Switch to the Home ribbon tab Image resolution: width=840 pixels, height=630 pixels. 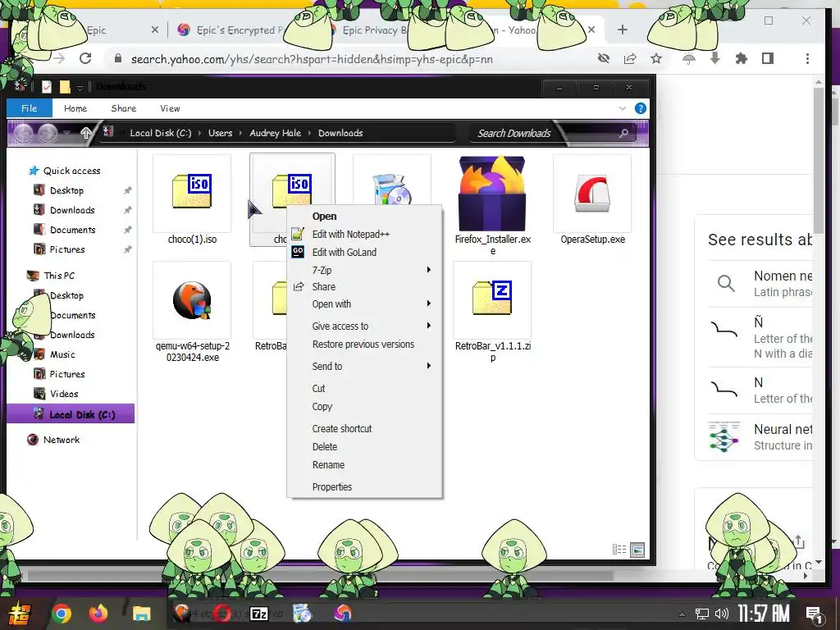pyautogui.click(x=75, y=108)
